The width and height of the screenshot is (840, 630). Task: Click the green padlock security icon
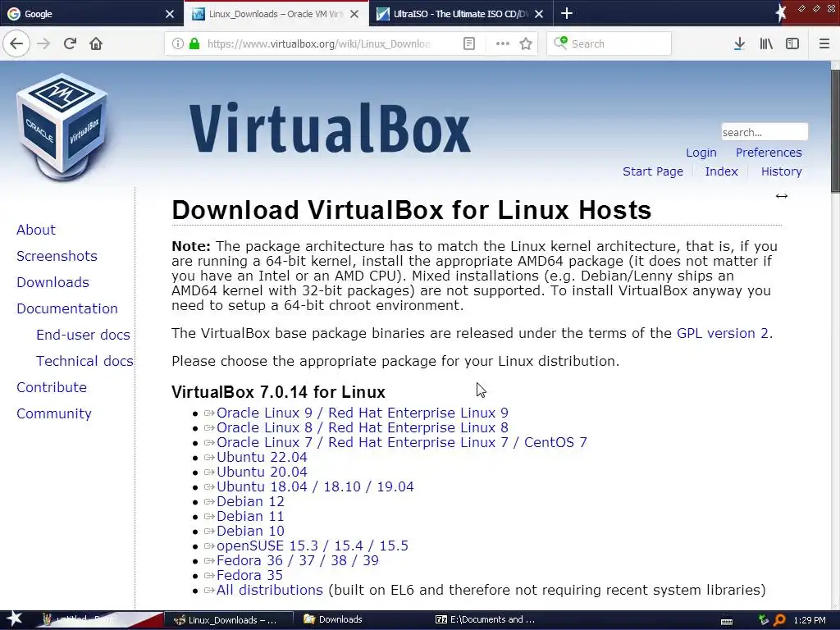[194, 43]
